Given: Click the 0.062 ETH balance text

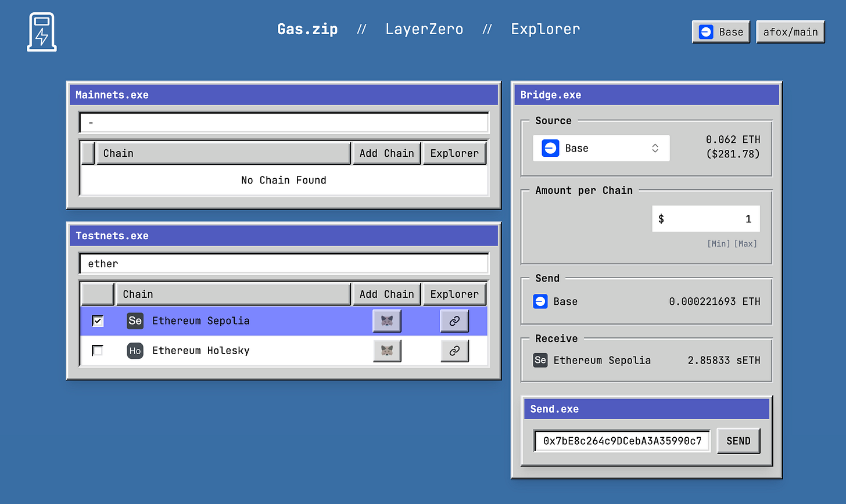Looking at the screenshot, I should [x=733, y=139].
